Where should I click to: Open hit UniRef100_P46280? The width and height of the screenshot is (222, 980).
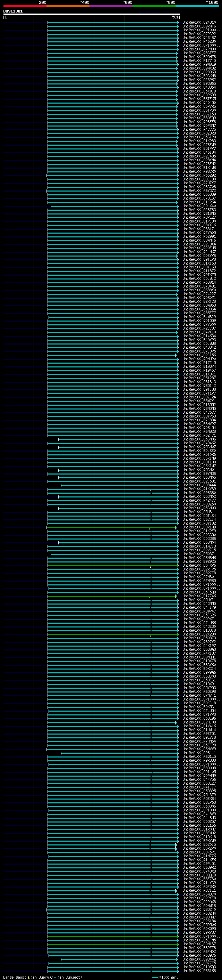click(199, 41)
